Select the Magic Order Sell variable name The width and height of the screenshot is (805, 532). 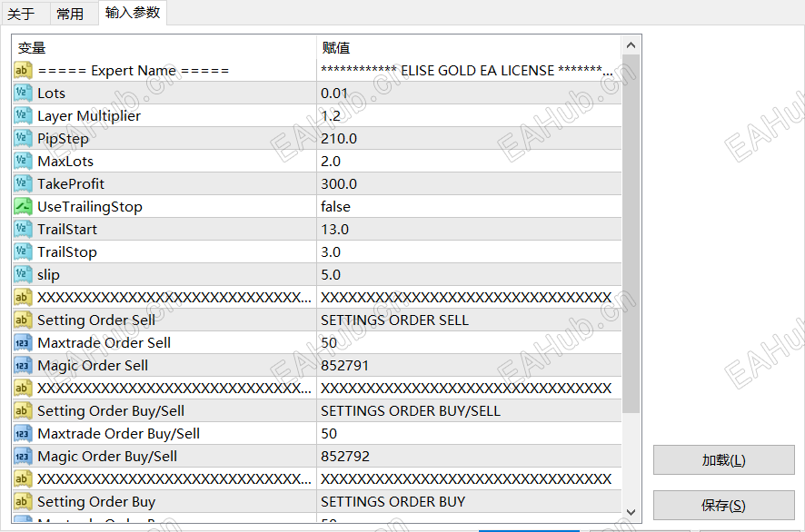[x=93, y=365]
